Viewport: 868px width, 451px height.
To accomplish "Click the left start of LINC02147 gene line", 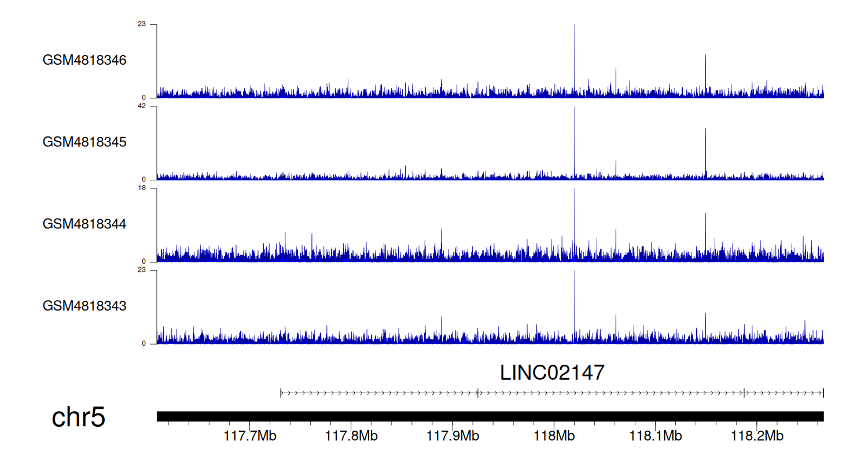I will (x=281, y=393).
